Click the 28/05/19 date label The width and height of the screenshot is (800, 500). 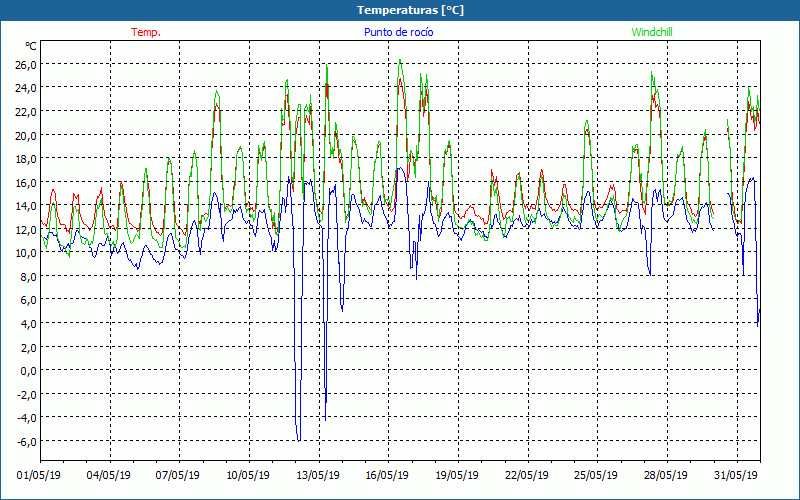pyautogui.click(x=666, y=476)
